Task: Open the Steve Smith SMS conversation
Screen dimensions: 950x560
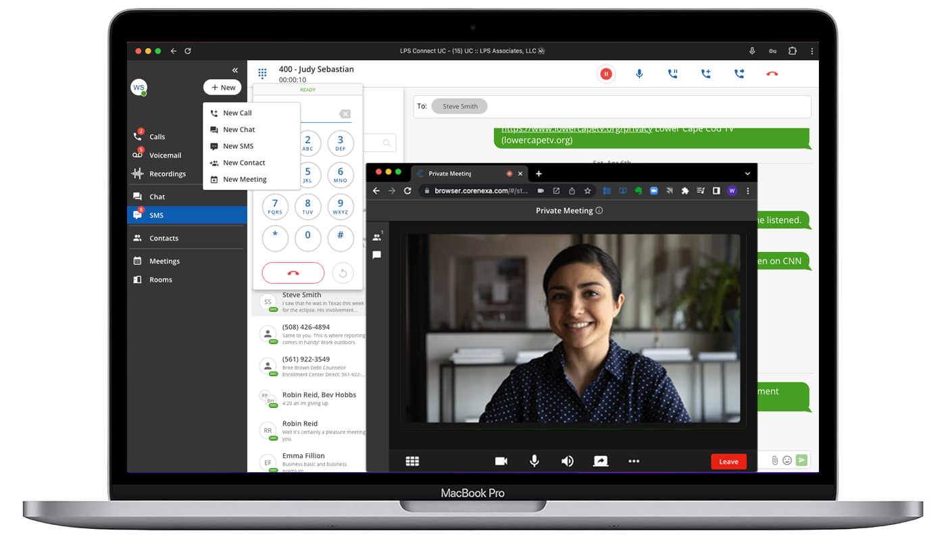Action: coord(309,302)
